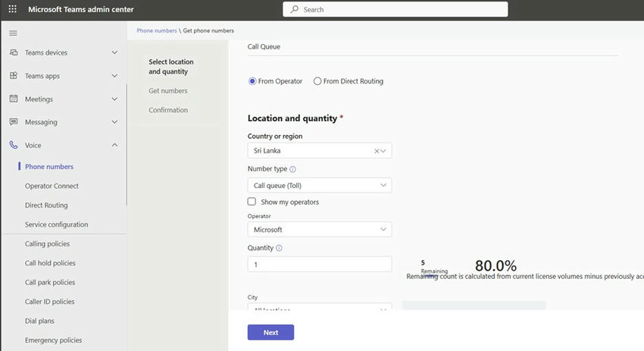Click the search magnifier icon

pos(295,9)
